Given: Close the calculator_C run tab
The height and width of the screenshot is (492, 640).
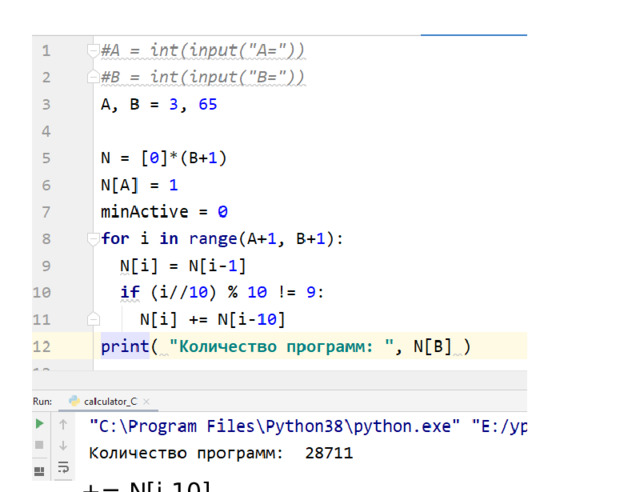Looking at the screenshot, I should pyautogui.click(x=147, y=402).
